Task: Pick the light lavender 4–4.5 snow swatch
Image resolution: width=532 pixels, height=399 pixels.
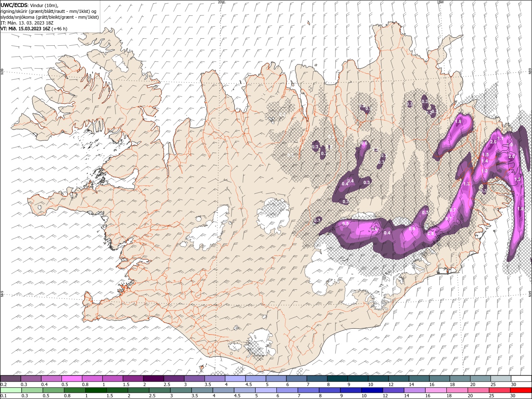Action: click(235, 379)
